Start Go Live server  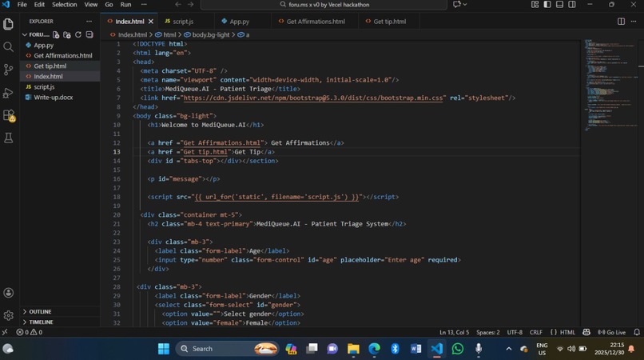[612, 333]
